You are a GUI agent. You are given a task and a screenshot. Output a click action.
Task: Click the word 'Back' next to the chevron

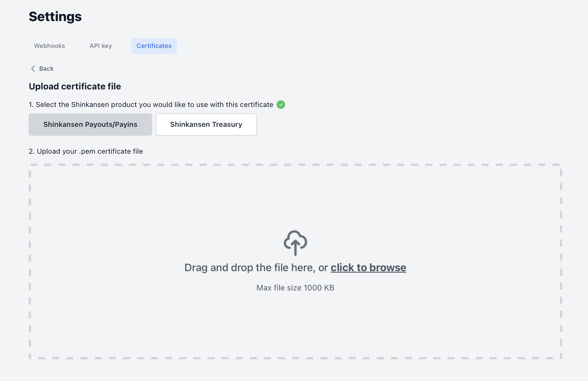tap(47, 69)
